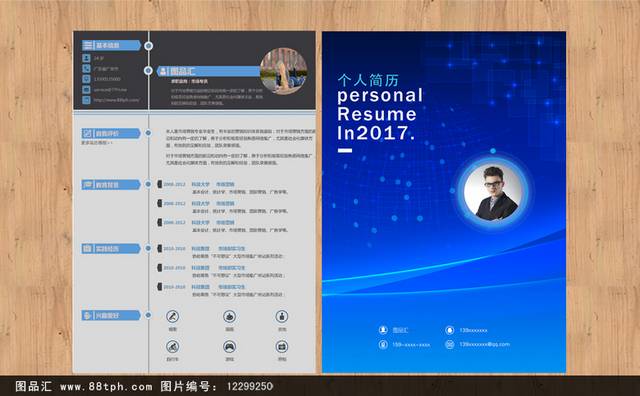Viewport: 640px width, 396px height.
Task: Click the envelope icon in the dark contact panel
Action: 86,89
